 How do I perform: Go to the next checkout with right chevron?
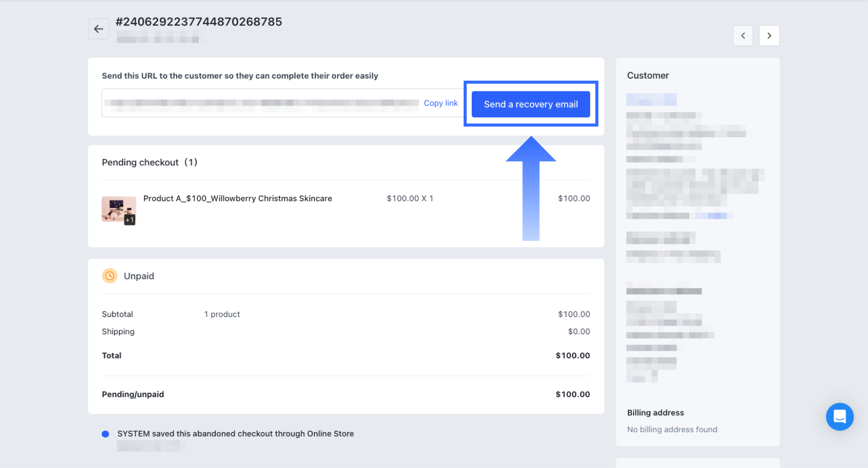(x=769, y=36)
